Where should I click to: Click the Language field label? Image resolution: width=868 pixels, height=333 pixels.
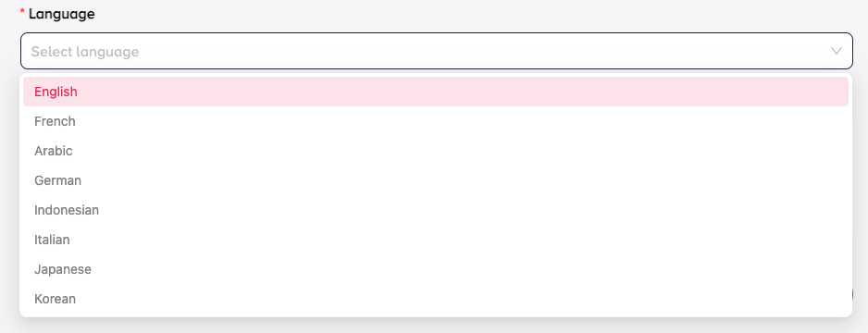61,15
